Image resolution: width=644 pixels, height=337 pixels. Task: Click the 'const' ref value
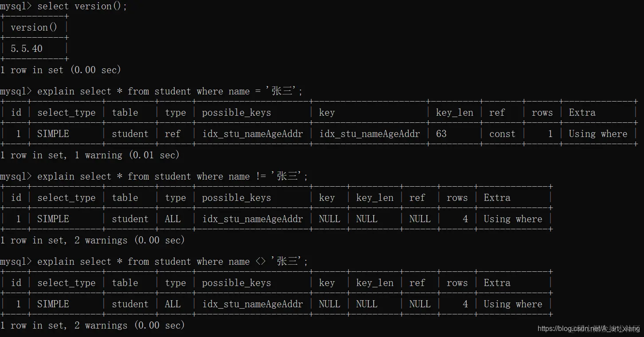502,134
